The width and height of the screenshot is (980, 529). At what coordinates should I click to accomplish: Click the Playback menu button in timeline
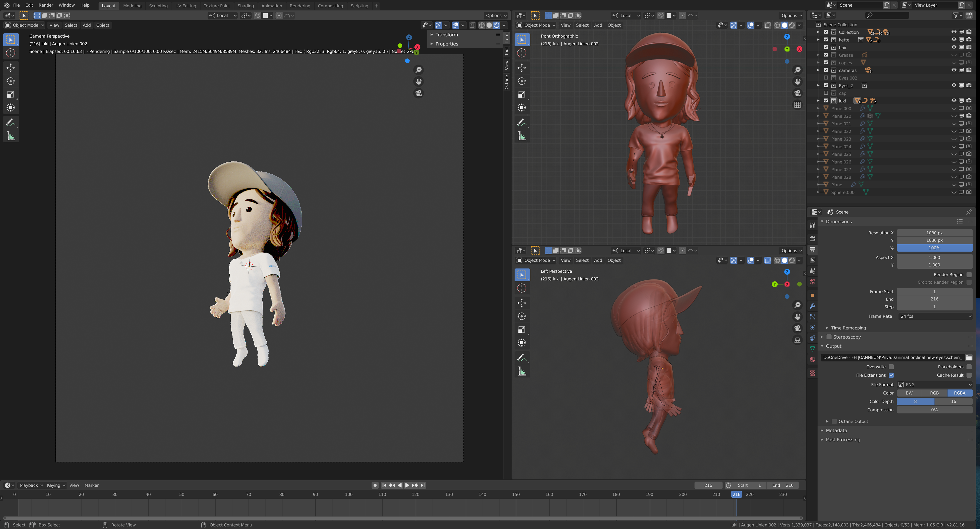31,485
